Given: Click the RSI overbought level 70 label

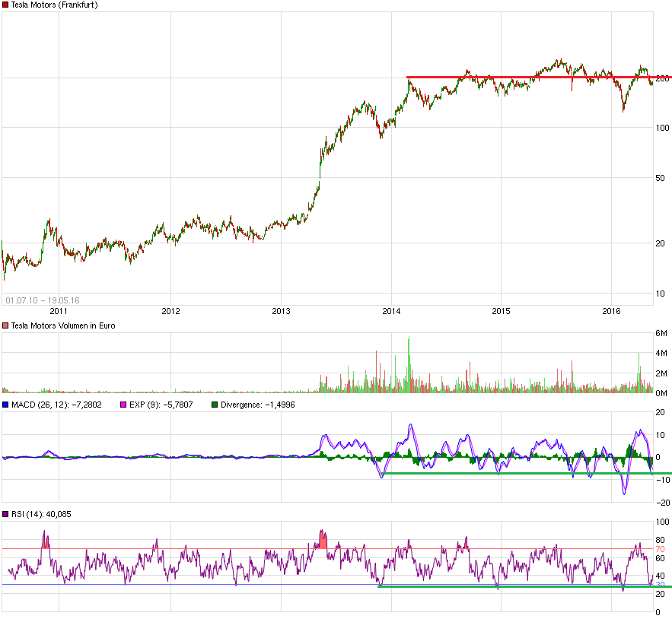Looking at the screenshot, I should point(661,549).
